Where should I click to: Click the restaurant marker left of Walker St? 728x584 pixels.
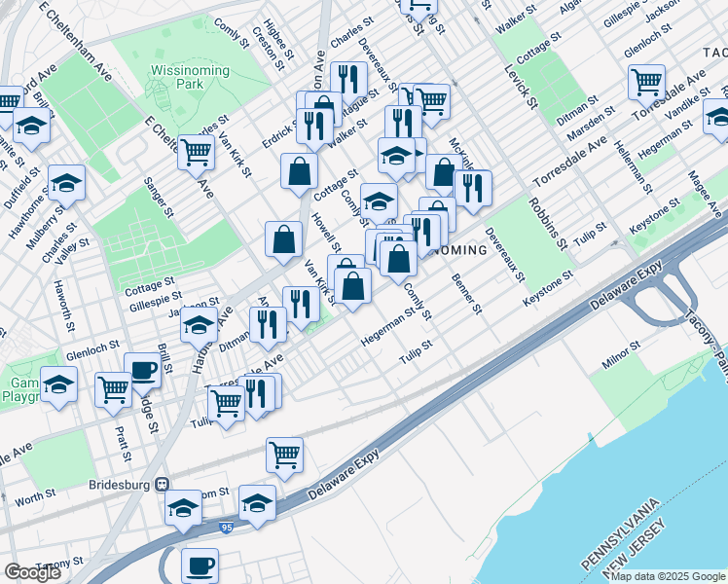[314, 128]
